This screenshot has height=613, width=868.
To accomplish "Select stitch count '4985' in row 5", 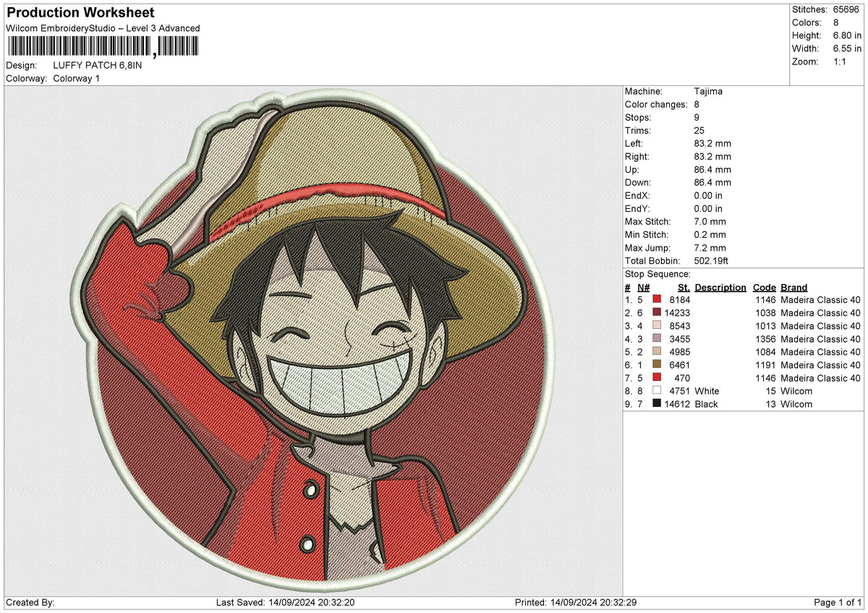I will 680,352.
